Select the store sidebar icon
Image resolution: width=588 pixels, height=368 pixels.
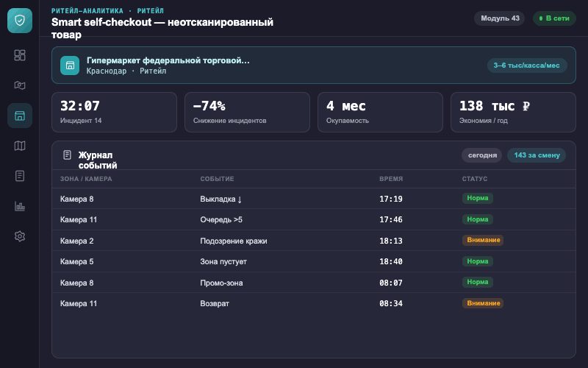pos(20,116)
